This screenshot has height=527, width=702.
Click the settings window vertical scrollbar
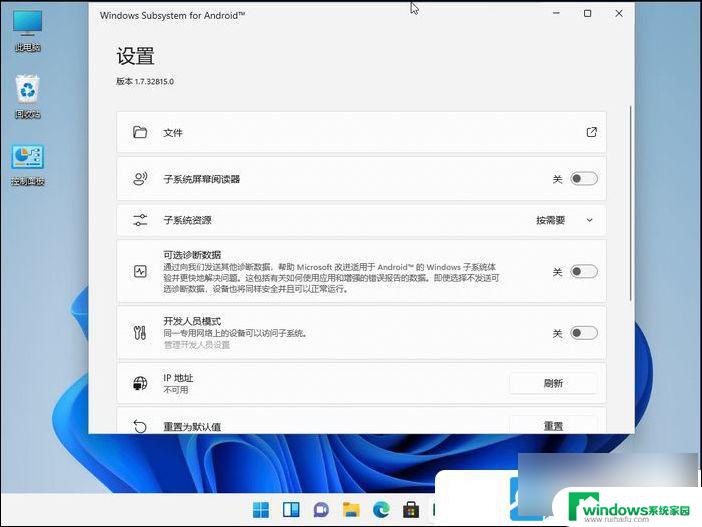(631, 203)
